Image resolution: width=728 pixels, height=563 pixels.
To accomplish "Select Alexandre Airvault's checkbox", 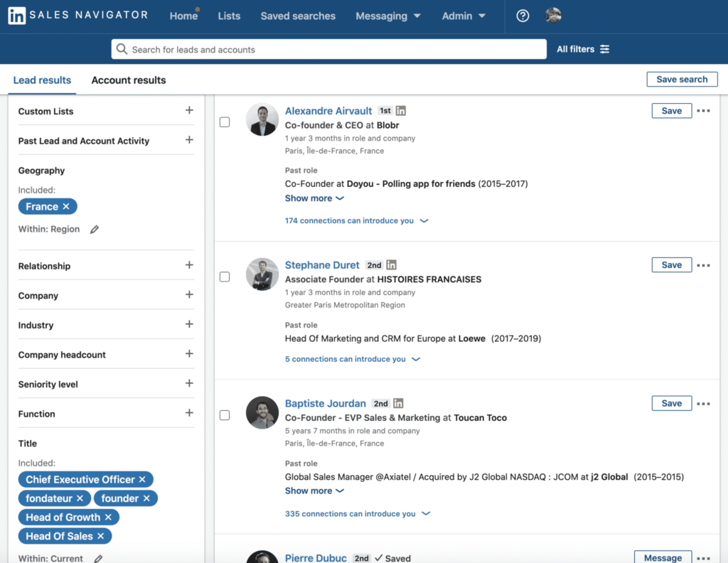I will [x=225, y=122].
